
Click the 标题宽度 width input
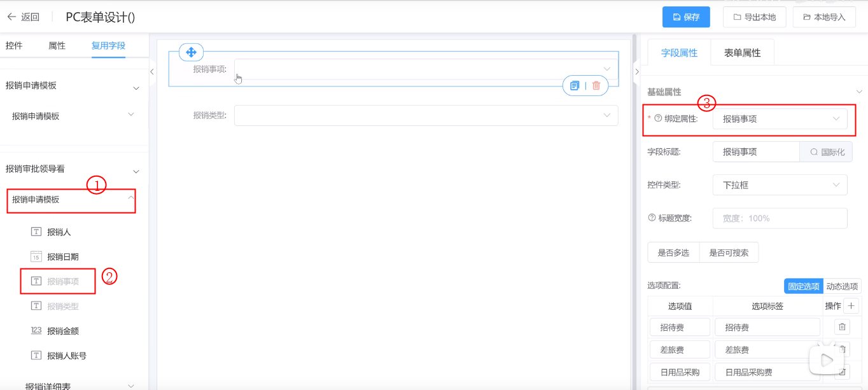click(x=780, y=218)
